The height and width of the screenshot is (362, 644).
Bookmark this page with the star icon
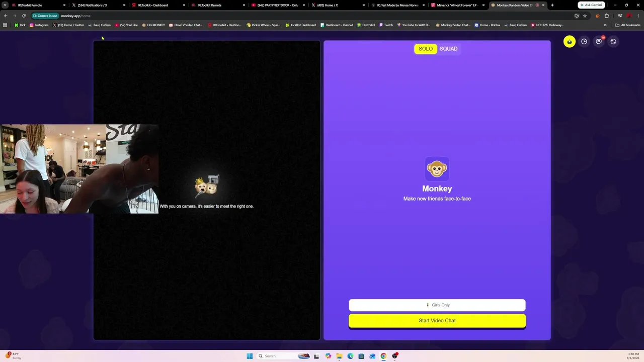pyautogui.click(x=585, y=16)
